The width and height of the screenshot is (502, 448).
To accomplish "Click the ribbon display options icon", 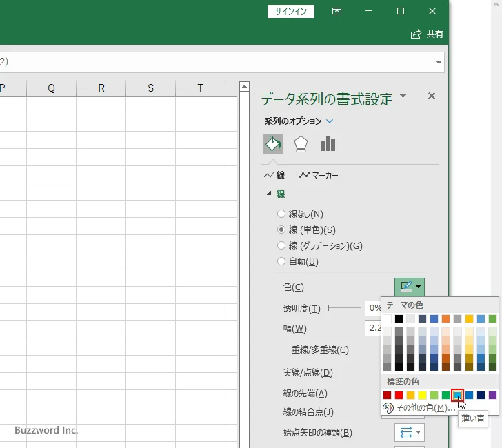I will [337, 11].
